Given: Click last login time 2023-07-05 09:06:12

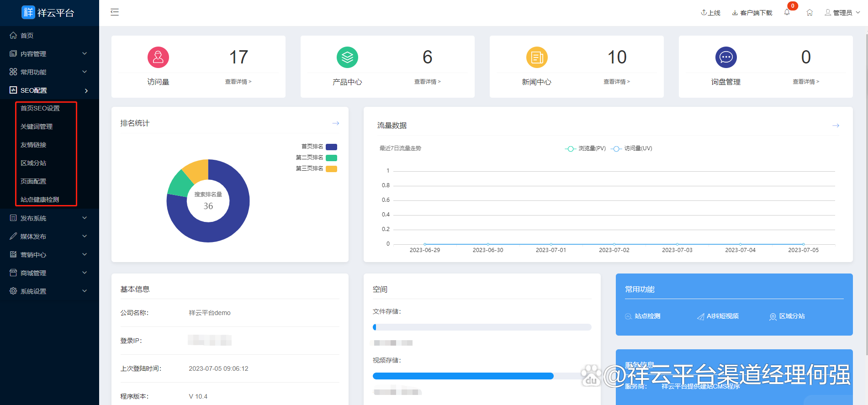Looking at the screenshot, I should click(218, 368).
